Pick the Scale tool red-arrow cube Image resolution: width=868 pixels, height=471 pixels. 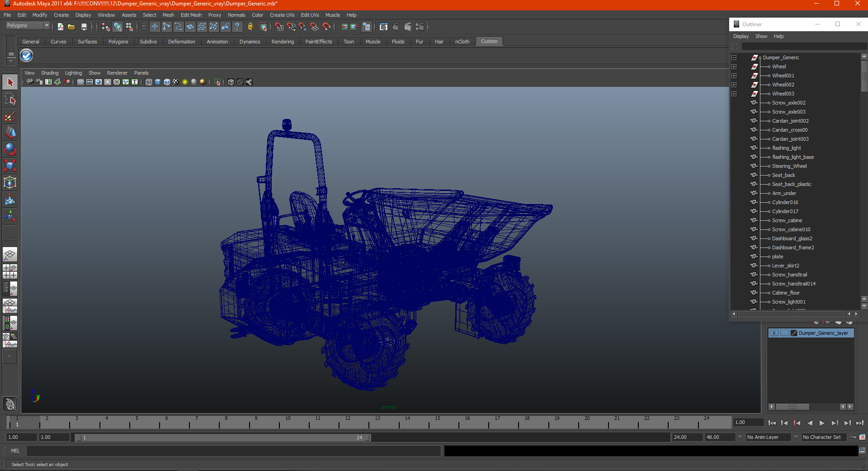click(x=10, y=166)
